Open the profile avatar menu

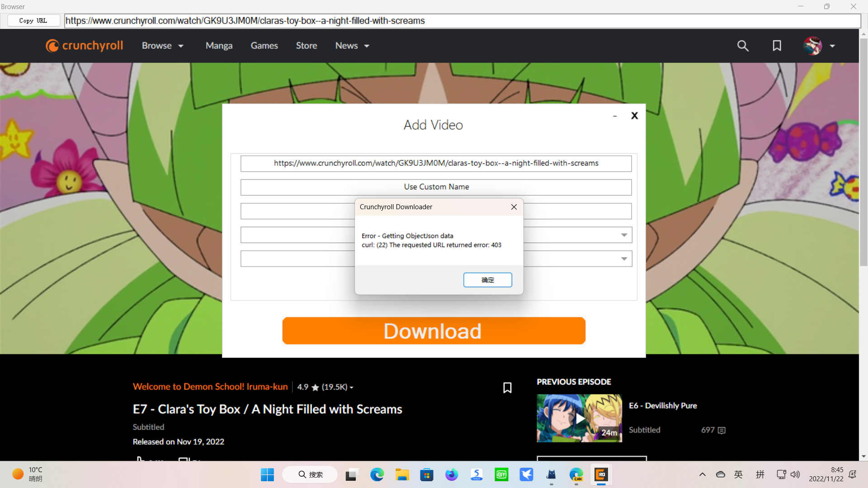819,46
